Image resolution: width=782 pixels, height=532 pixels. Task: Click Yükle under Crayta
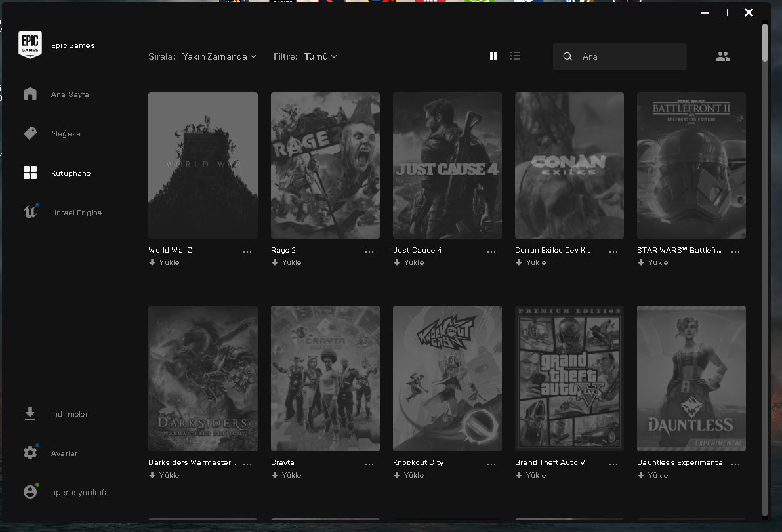point(286,475)
